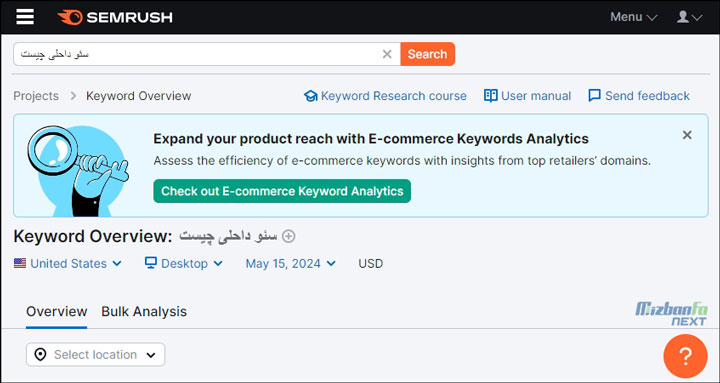The image size is (720, 383).
Task: Click the User manual book icon
Action: [490, 96]
